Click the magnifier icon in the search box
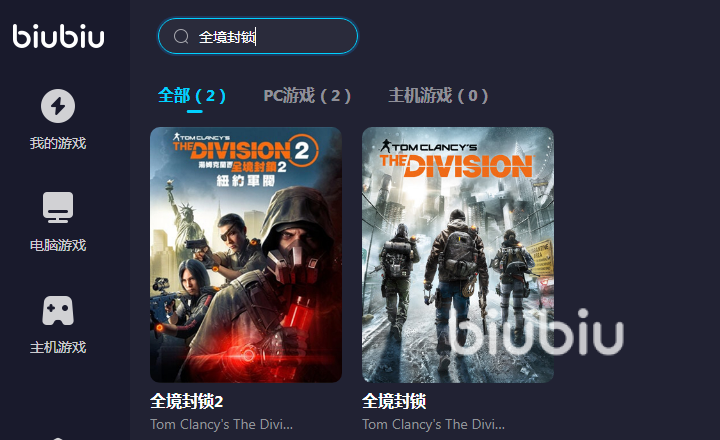Viewport: 720px width, 440px height. pos(181,36)
